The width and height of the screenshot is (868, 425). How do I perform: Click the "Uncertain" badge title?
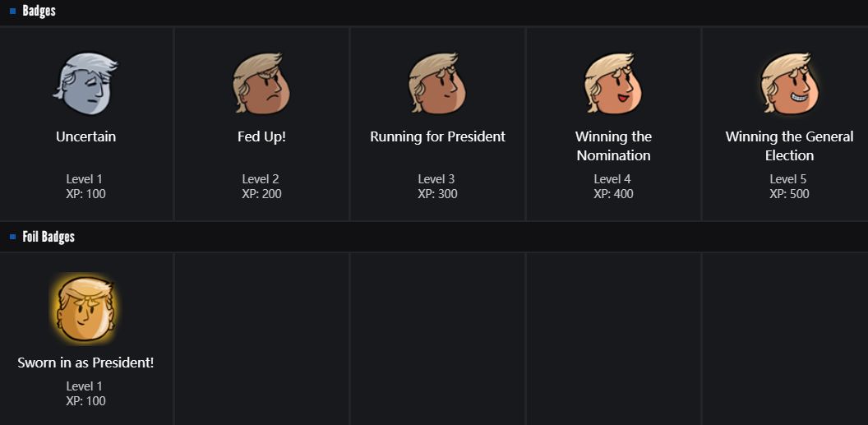pyautogui.click(x=85, y=136)
